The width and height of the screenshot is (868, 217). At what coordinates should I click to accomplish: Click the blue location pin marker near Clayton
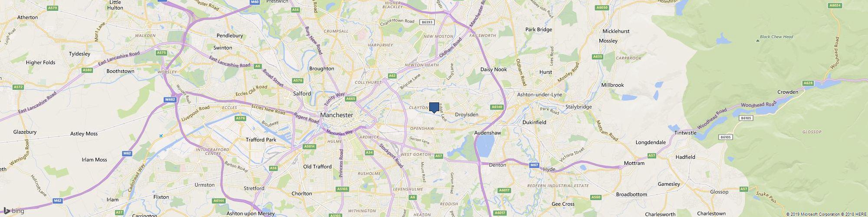click(x=434, y=108)
